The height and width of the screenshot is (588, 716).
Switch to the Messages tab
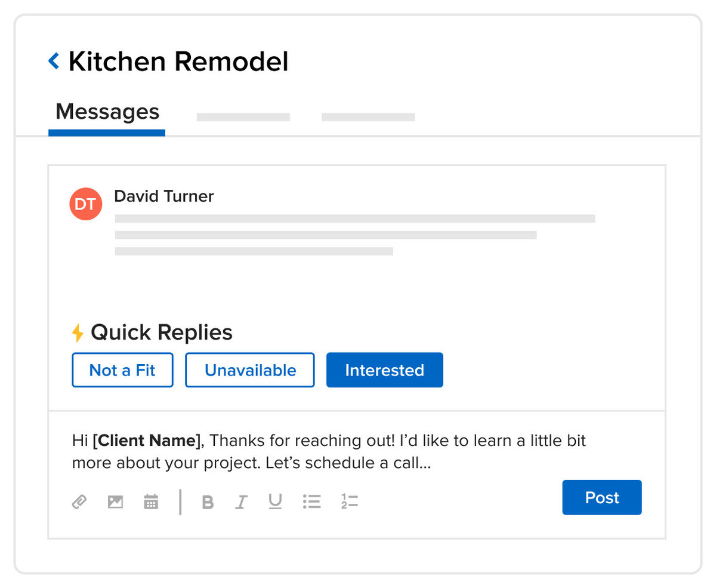point(107,111)
